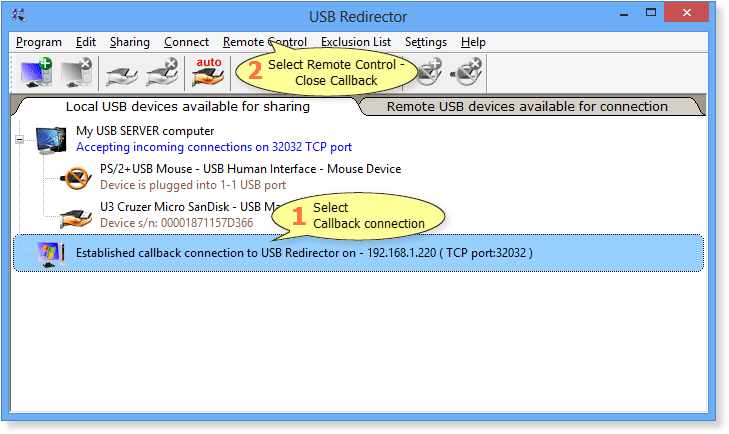The width and height of the screenshot is (729, 434).
Task: Click 'Device s/n: 00001871157D366' text
Action: (x=176, y=223)
